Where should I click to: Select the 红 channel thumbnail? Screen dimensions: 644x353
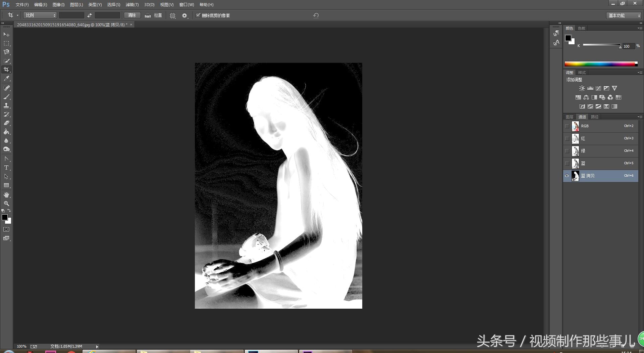tap(575, 138)
